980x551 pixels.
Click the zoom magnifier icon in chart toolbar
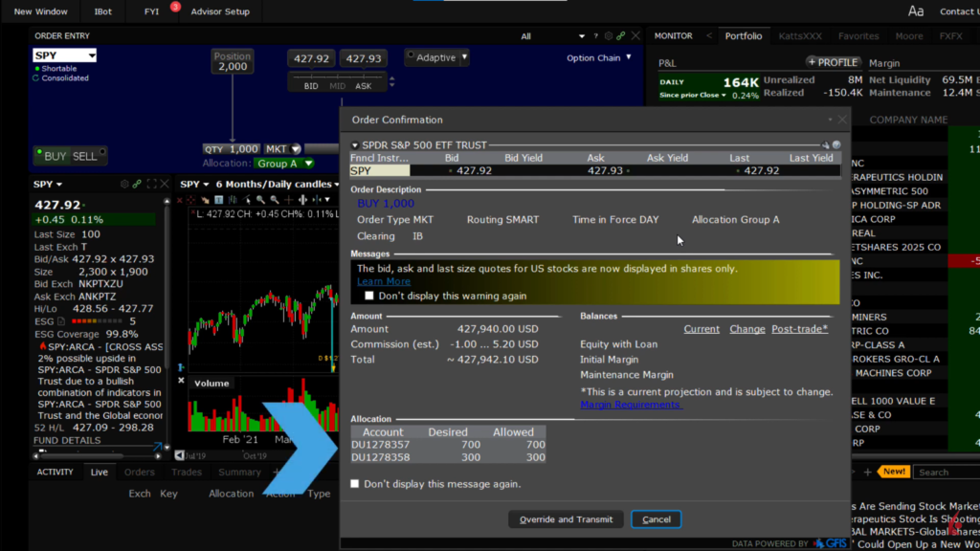click(260, 200)
